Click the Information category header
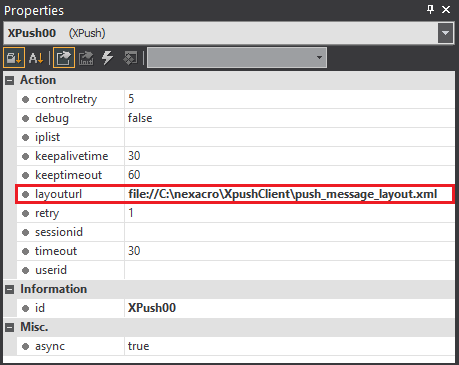Screen dimensions: 459x365 pos(53,289)
